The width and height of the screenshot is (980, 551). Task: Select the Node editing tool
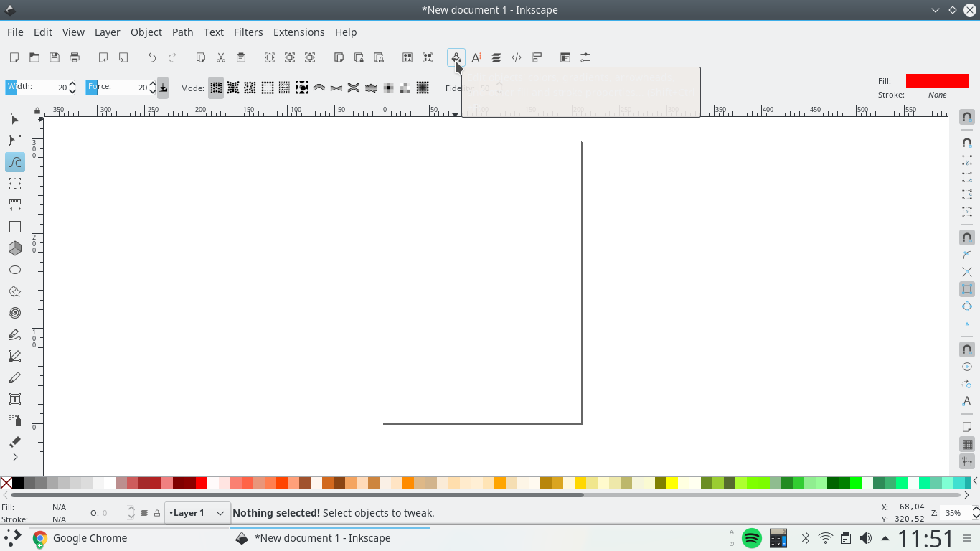pos(15,141)
